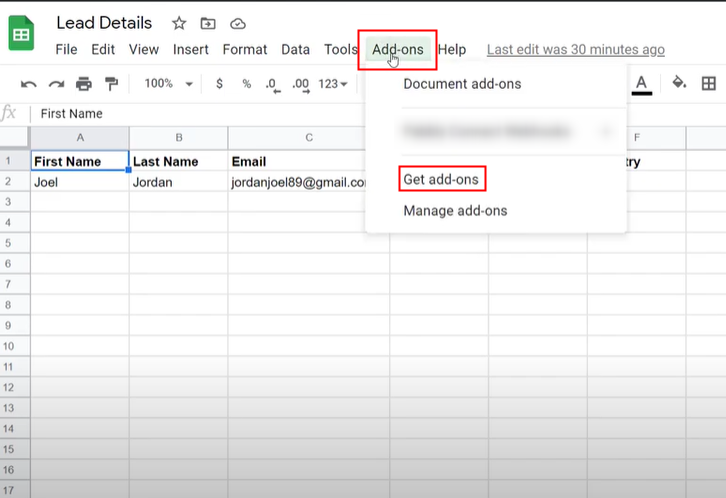Open the Insert menu
Viewport: 726px width, 498px height.
coord(190,50)
